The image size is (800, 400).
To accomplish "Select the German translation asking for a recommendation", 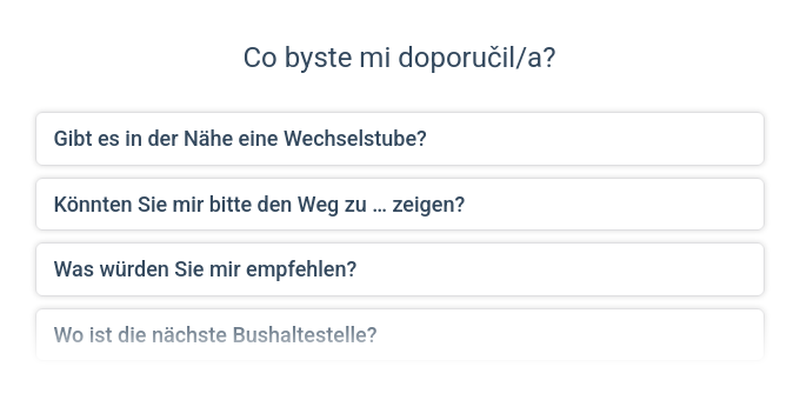I will click(400, 269).
